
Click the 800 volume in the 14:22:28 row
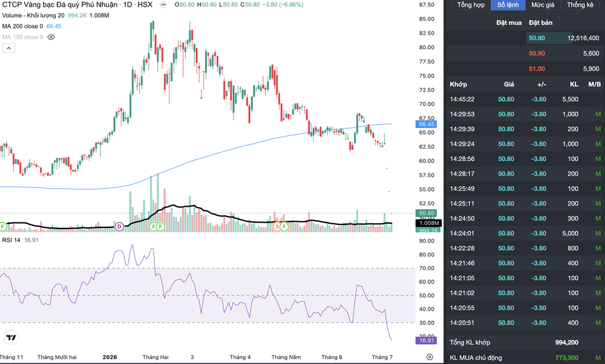(x=573, y=249)
